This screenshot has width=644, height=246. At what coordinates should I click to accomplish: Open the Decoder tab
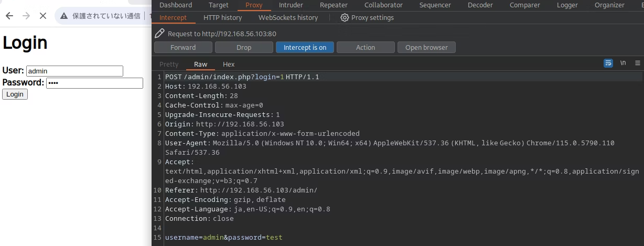(x=480, y=5)
